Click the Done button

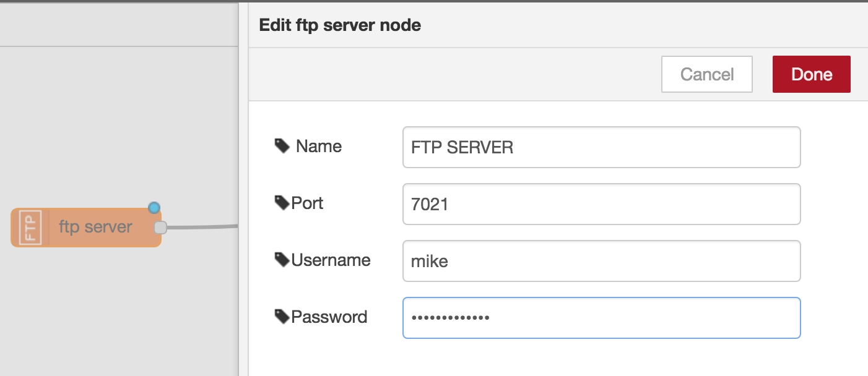[x=811, y=74]
